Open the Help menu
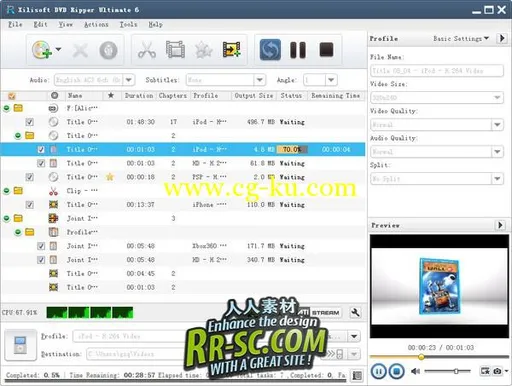Screen dimensions: 512x386 point(155,24)
